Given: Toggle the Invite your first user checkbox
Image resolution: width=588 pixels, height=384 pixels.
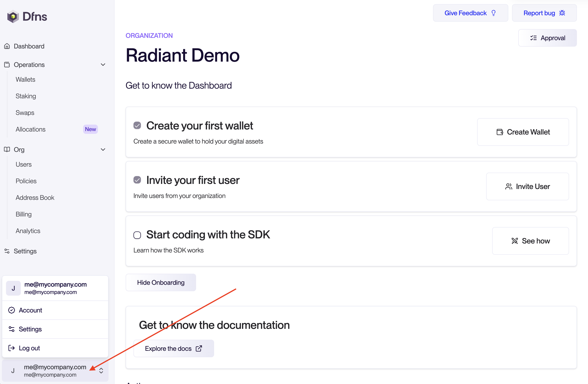Looking at the screenshot, I should [137, 180].
